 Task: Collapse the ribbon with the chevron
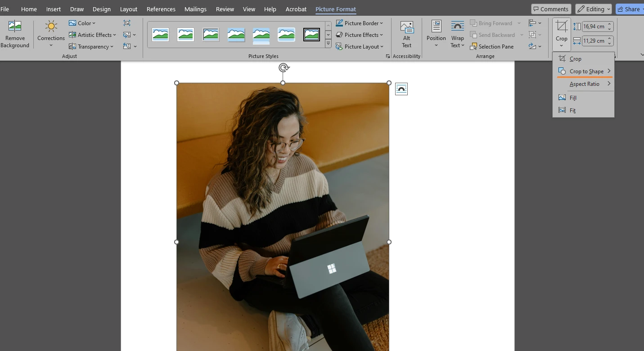click(x=642, y=55)
